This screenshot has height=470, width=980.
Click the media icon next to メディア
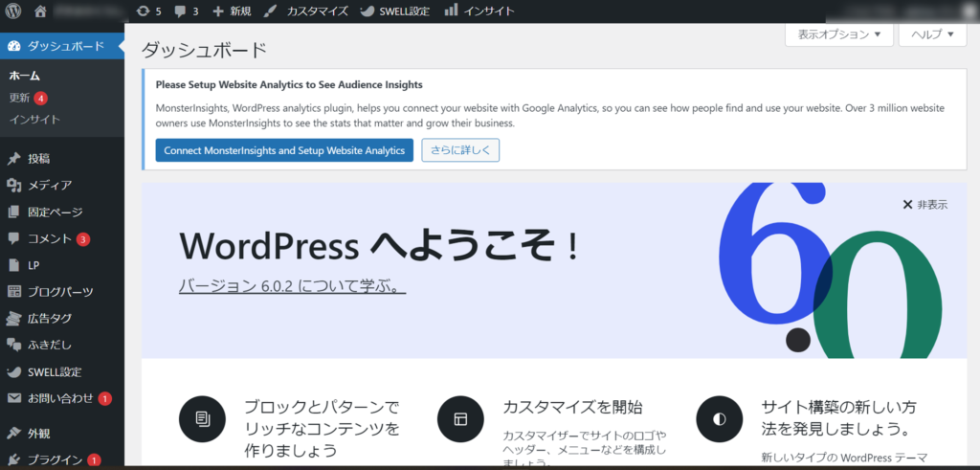[x=13, y=185]
